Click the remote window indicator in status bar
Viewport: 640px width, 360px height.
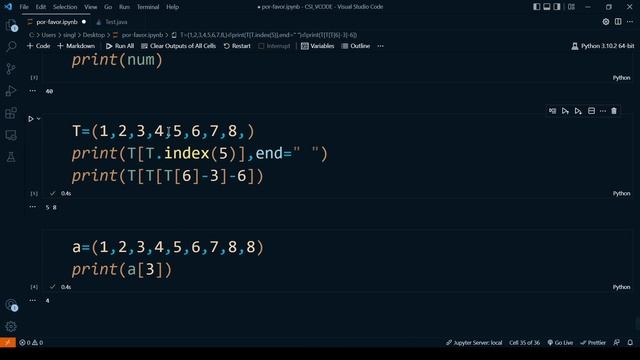click(x=8, y=342)
